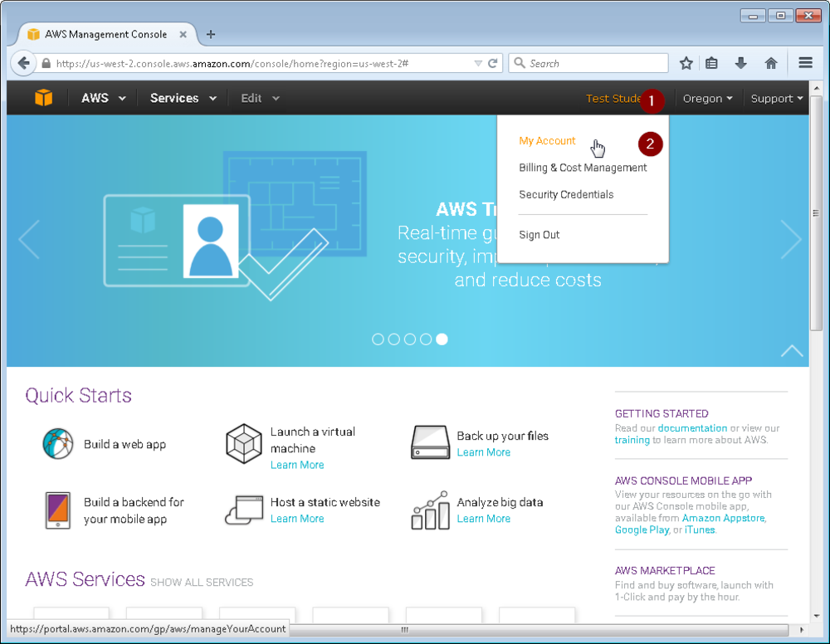Click the scrollbar up arrow

coord(816,88)
